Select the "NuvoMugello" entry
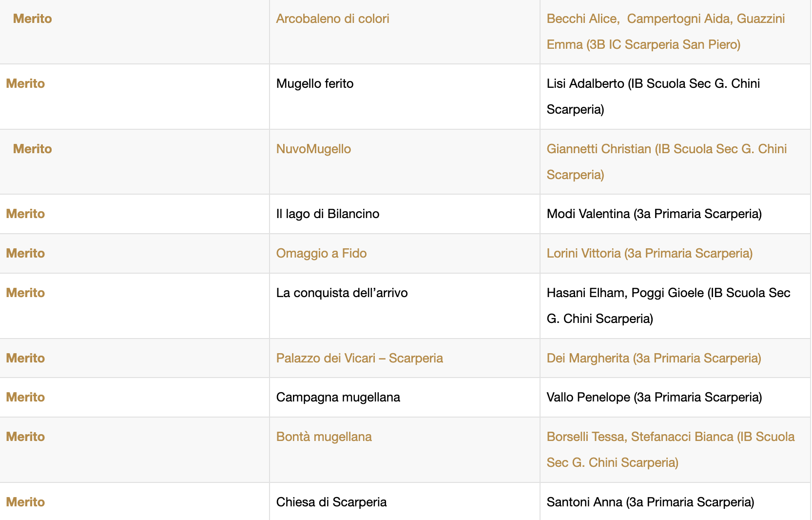The width and height of the screenshot is (812, 520). (313, 149)
